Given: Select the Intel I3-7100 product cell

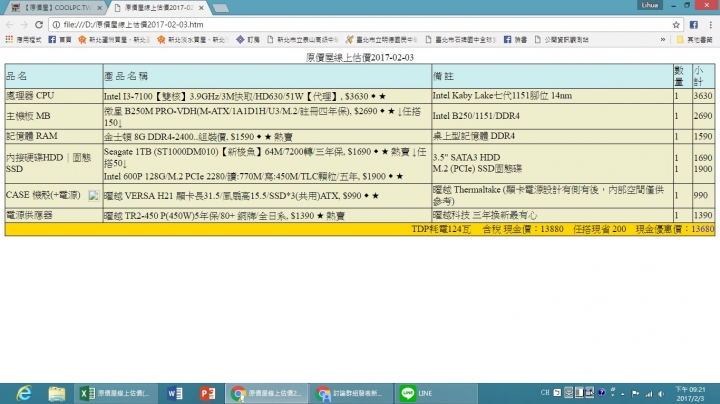Looking at the screenshot, I should [x=267, y=96].
